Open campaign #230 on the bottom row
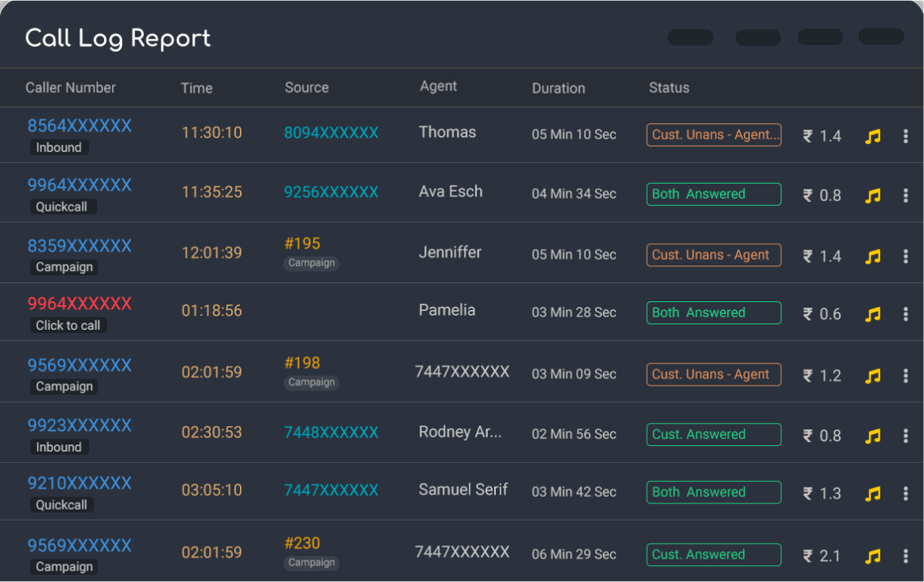This screenshot has width=924, height=582. 303,544
